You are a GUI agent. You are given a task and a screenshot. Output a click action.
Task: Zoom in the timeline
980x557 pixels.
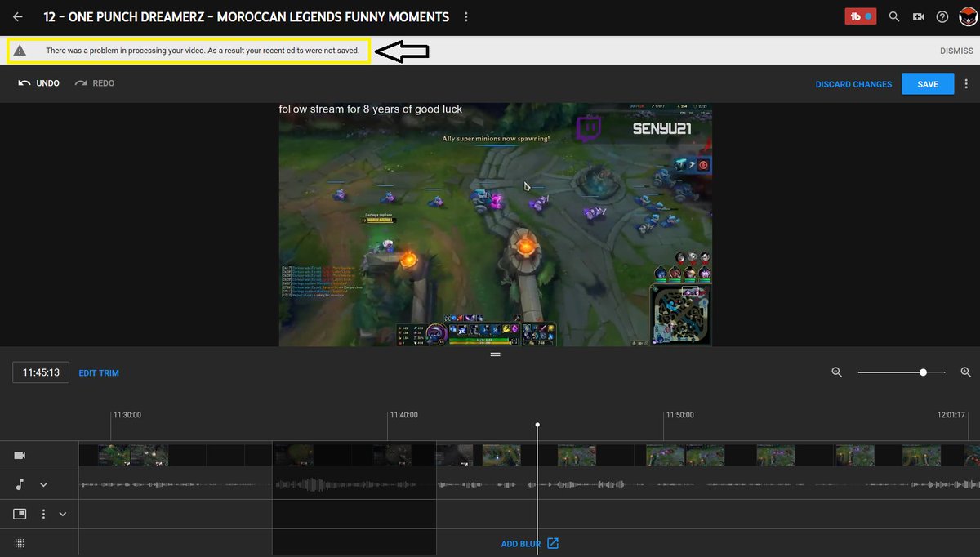click(x=966, y=372)
